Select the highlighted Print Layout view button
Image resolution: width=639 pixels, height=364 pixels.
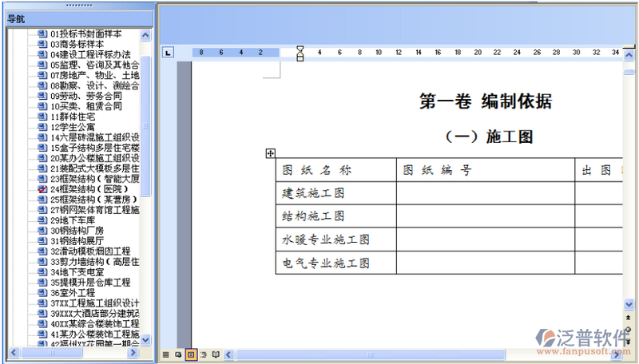point(191,354)
